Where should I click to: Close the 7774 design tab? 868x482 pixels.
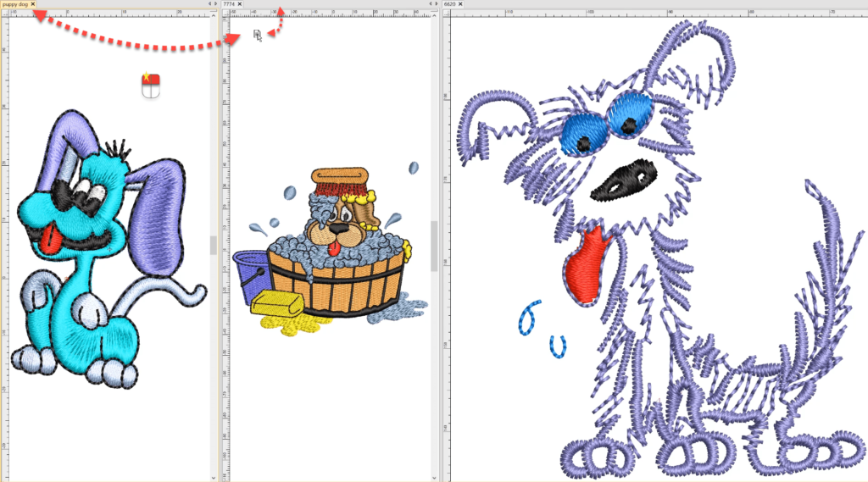240,4
